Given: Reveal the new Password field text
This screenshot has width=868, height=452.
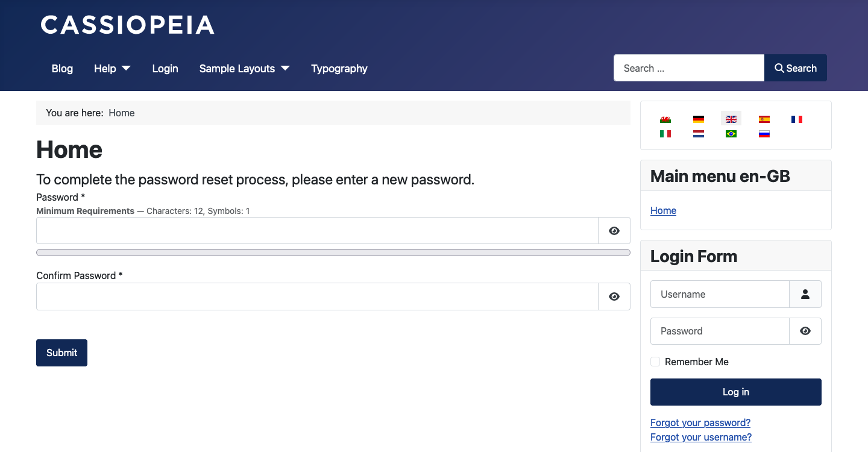Looking at the screenshot, I should (x=614, y=230).
